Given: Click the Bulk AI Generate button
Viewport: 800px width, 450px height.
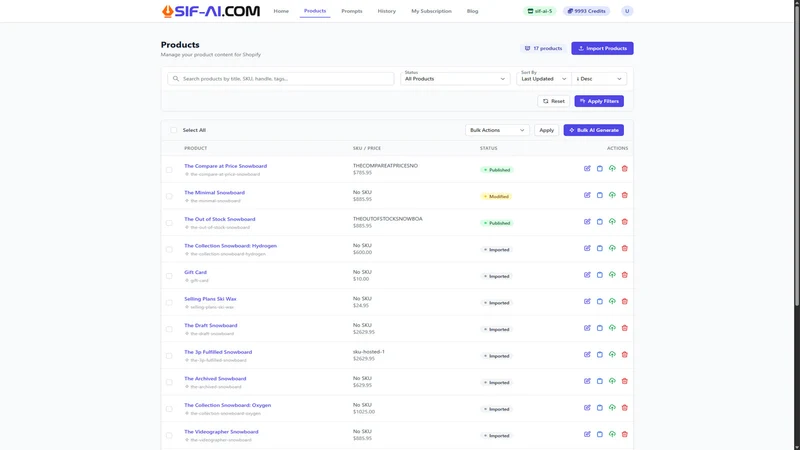Looking at the screenshot, I should click(x=593, y=130).
